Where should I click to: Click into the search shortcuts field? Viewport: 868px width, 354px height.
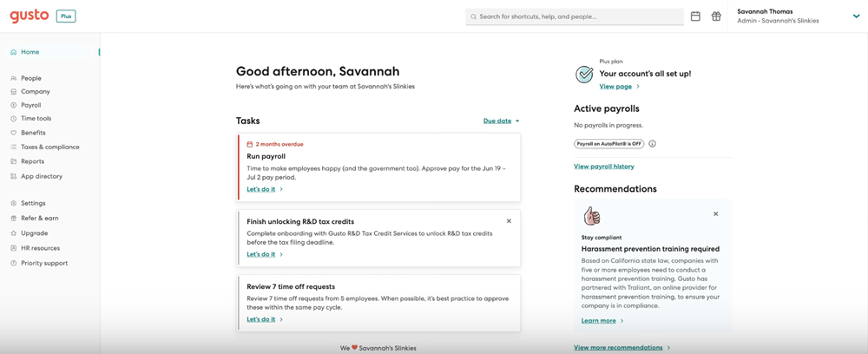(x=575, y=16)
